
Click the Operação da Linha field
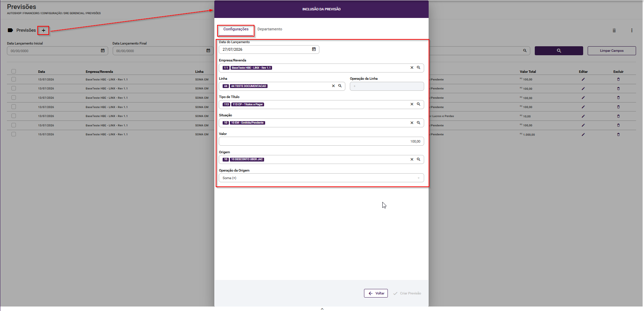(x=387, y=86)
